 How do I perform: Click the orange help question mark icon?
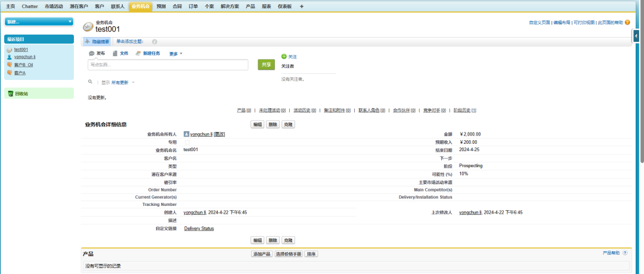(x=627, y=23)
